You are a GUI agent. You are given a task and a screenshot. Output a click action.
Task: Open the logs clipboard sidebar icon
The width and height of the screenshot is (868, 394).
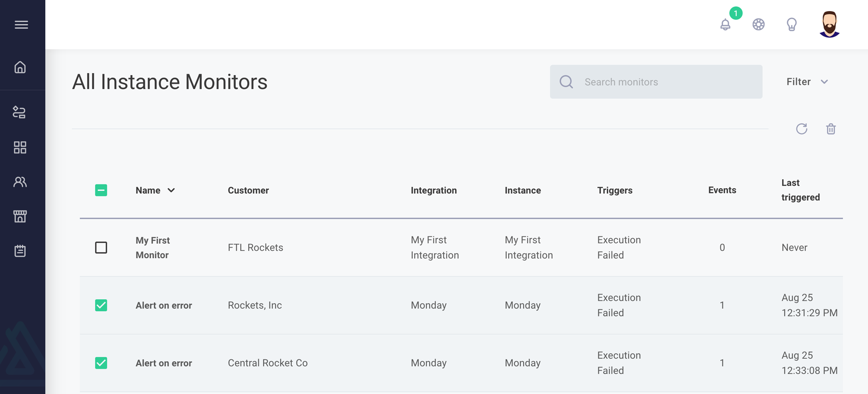[x=20, y=251]
